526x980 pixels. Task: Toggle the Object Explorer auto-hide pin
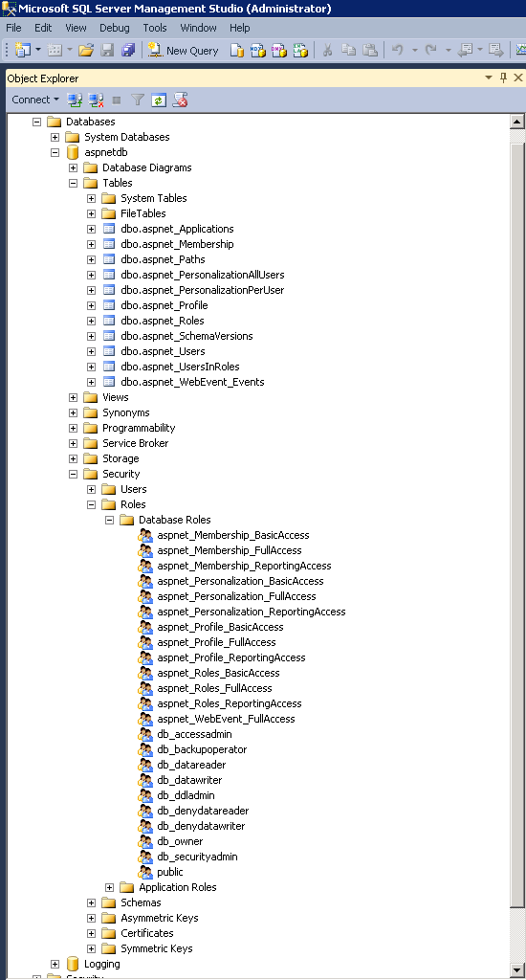(x=503, y=78)
